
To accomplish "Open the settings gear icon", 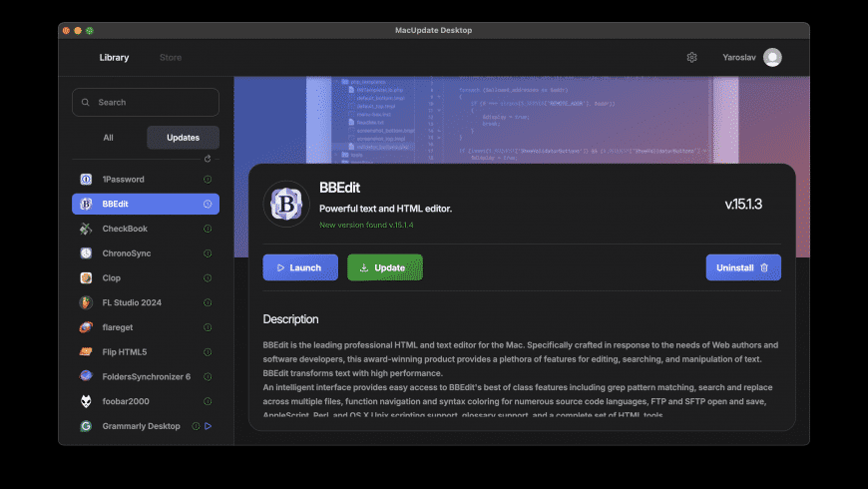I will pyautogui.click(x=691, y=57).
